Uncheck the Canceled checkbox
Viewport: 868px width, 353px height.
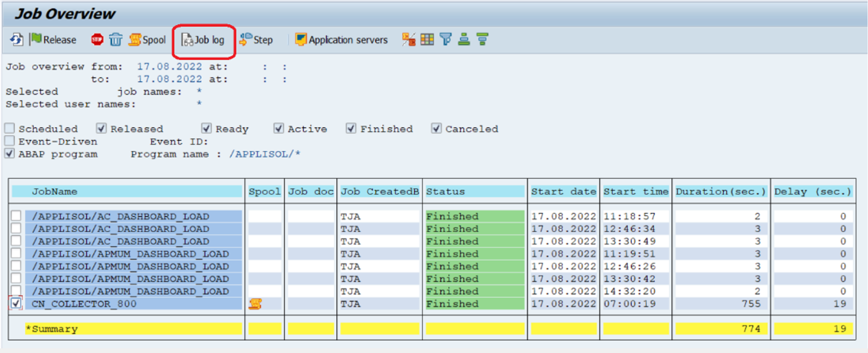tap(436, 128)
